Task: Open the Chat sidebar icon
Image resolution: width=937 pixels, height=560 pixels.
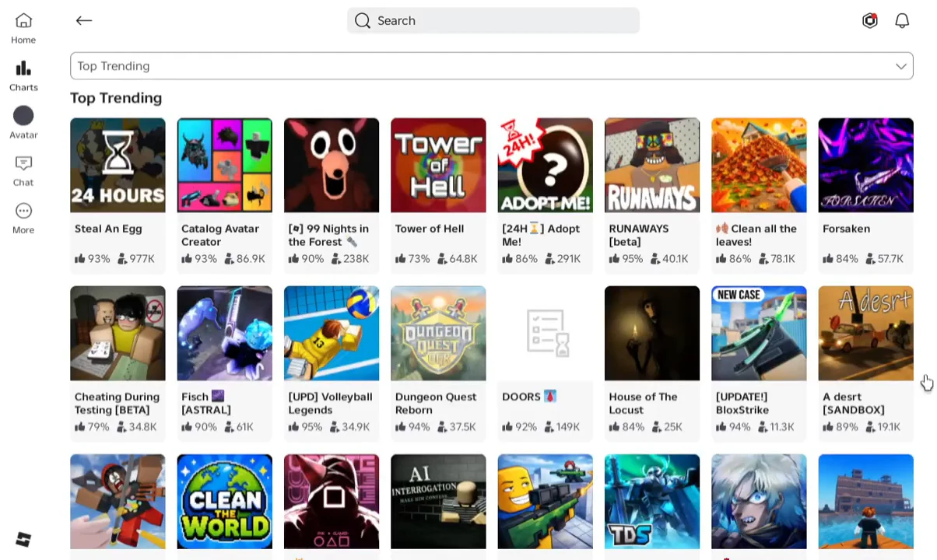Action: pos(23,170)
